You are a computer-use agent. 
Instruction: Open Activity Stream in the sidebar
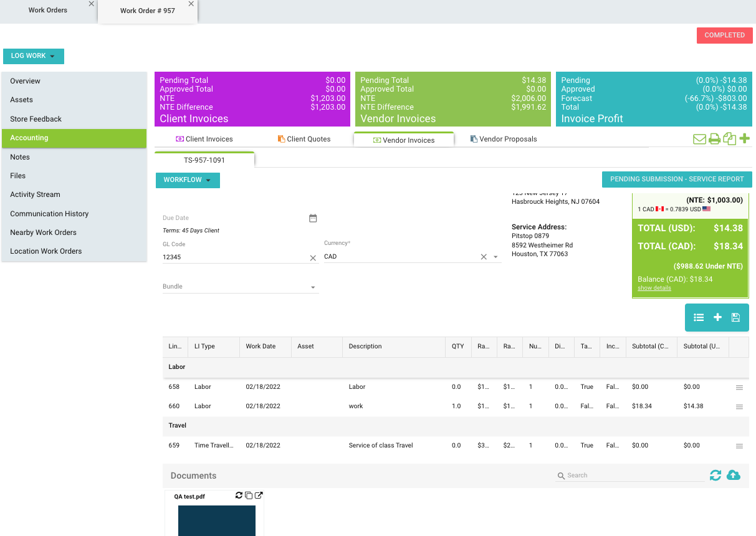coord(35,194)
